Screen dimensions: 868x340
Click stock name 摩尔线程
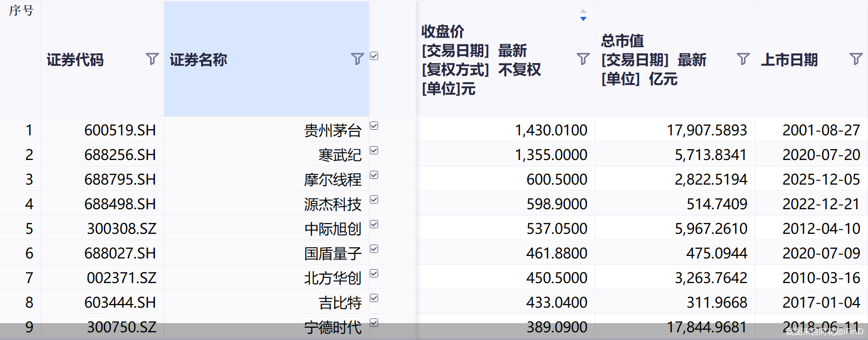[x=333, y=179]
